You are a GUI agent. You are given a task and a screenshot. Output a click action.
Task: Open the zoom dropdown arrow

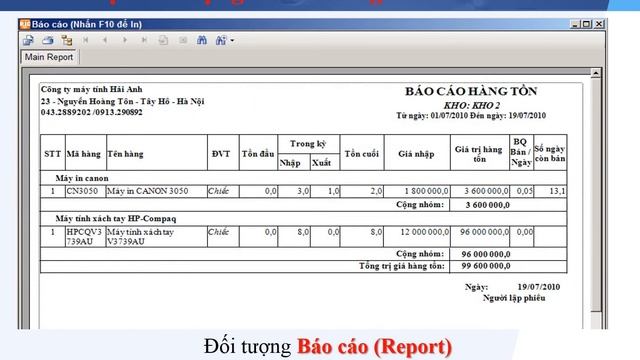click(x=232, y=40)
